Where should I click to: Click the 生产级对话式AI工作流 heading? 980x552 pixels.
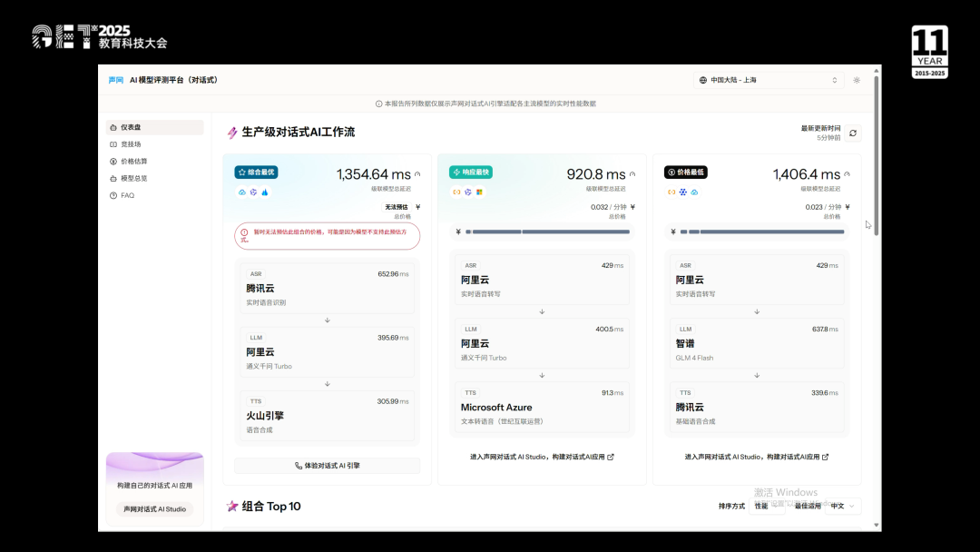point(299,132)
